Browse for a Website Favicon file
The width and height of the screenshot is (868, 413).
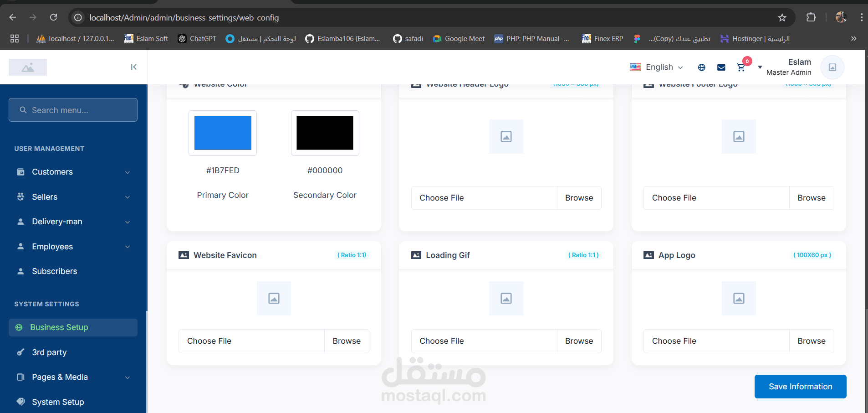click(347, 341)
